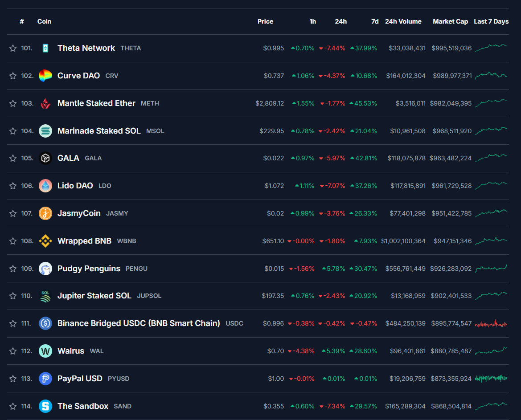Sort by the Coin column header
The image size is (521, 420).
point(44,21)
